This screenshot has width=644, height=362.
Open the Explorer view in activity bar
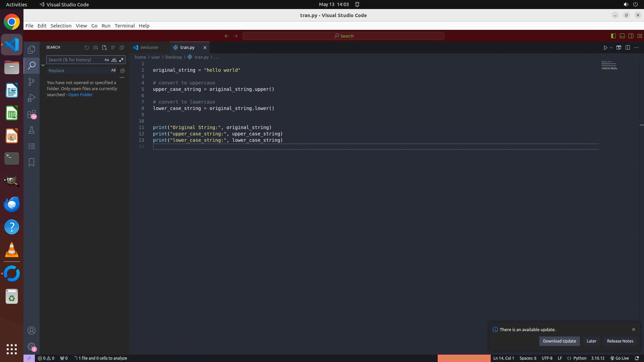point(32,50)
